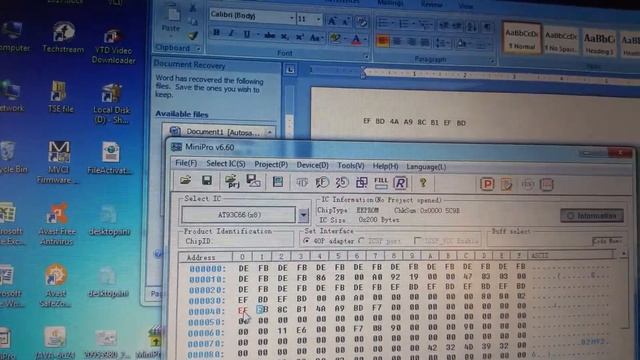Toggle Bold in the Word ribbon

[x=216, y=33]
